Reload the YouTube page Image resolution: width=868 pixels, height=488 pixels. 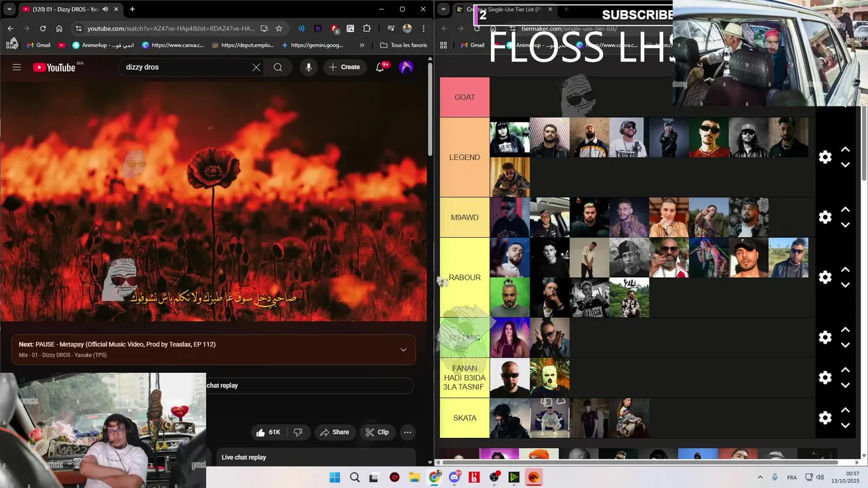[43, 28]
